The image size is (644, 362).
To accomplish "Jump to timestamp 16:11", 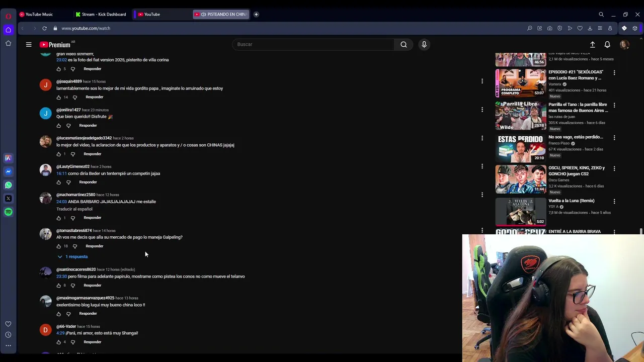I will click(61, 173).
